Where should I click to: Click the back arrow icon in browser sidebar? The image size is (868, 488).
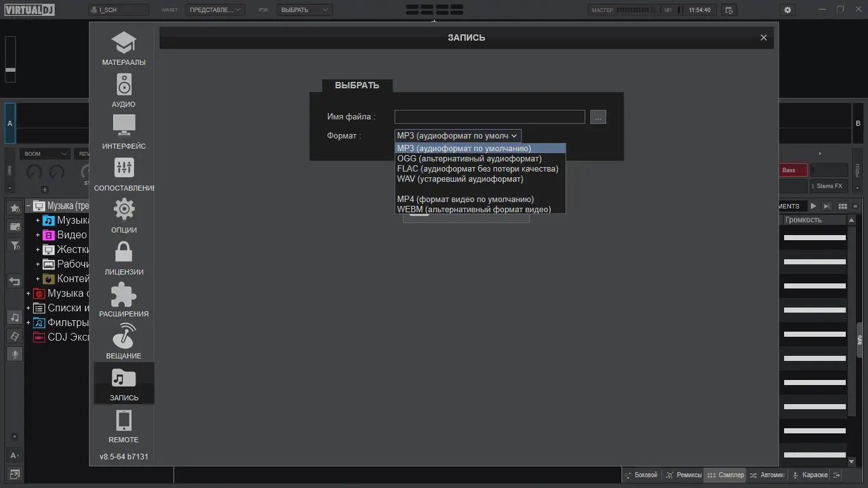pos(15,281)
